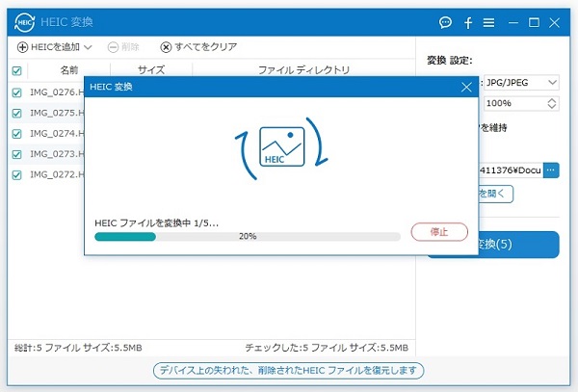Select the IMG_0276 file row
This screenshot has height=392, width=578.
click(x=47, y=92)
